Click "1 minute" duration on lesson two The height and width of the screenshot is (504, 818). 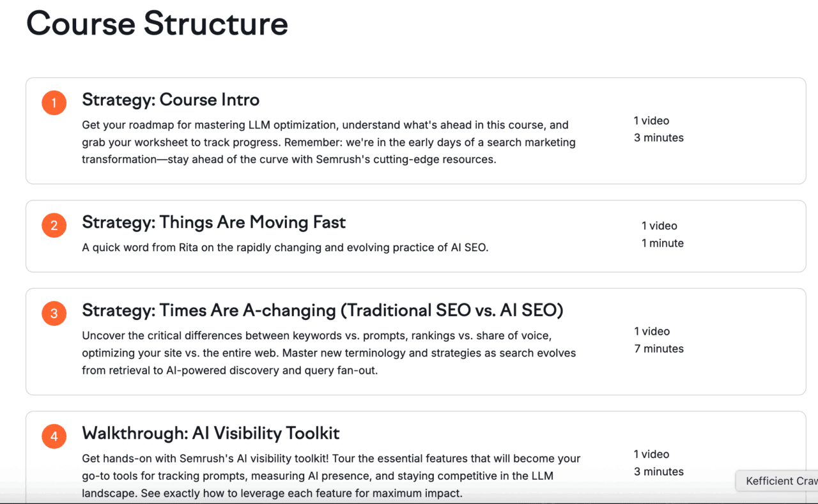[x=663, y=243]
